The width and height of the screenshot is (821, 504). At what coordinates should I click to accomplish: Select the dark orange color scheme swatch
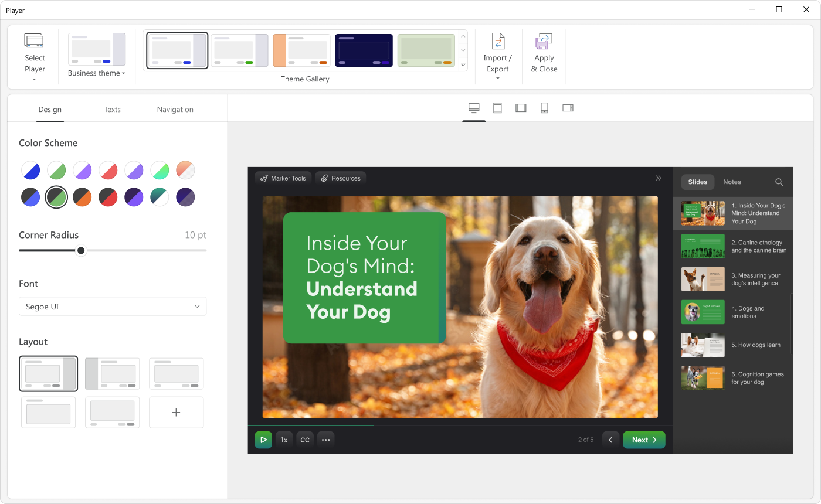point(82,197)
